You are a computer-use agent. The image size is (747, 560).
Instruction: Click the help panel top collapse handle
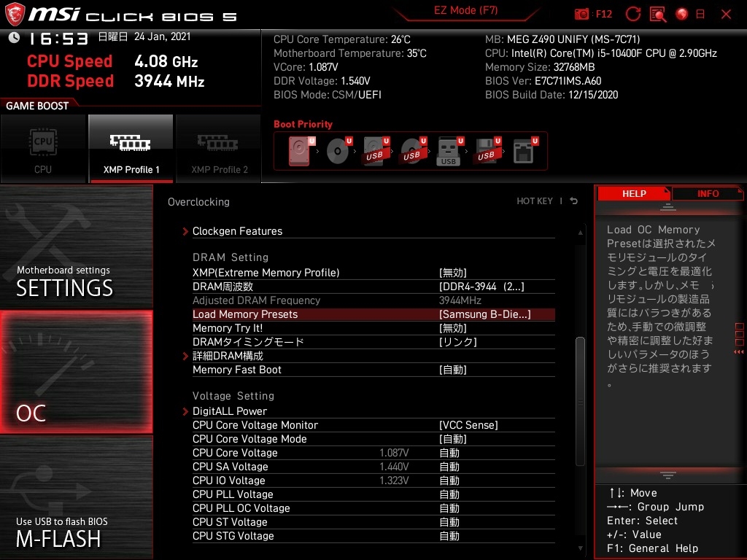(x=667, y=207)
